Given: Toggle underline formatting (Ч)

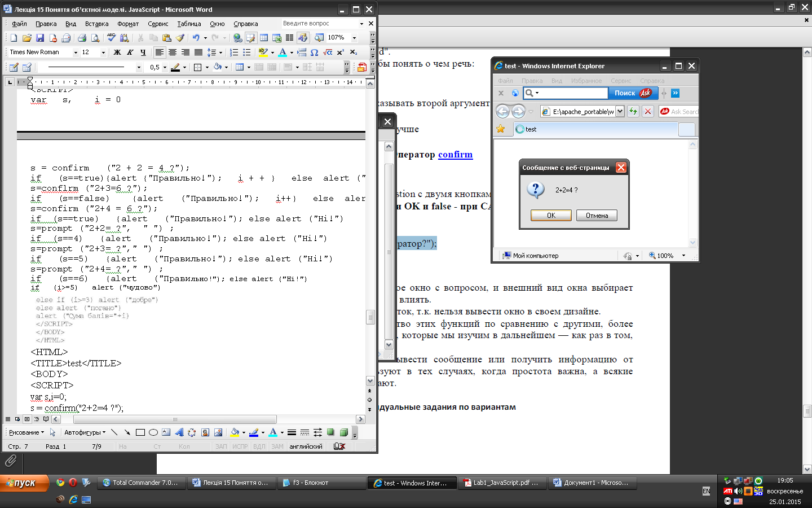Looking at the screenshot, I should [x=143, y=52].
